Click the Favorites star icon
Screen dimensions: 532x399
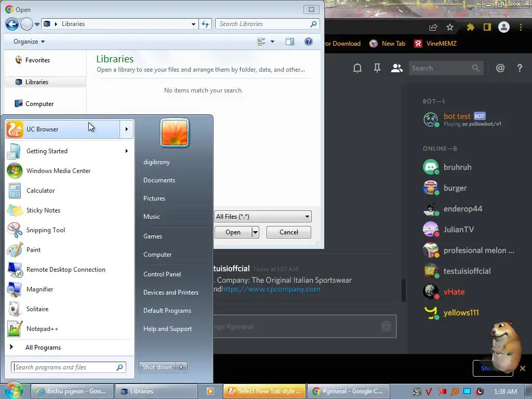coord(19,60)
